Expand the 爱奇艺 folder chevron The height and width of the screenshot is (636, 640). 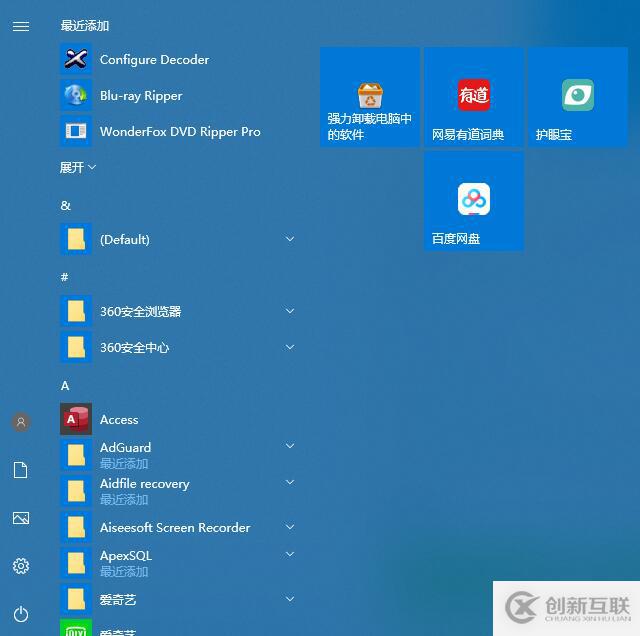[290, 599]
